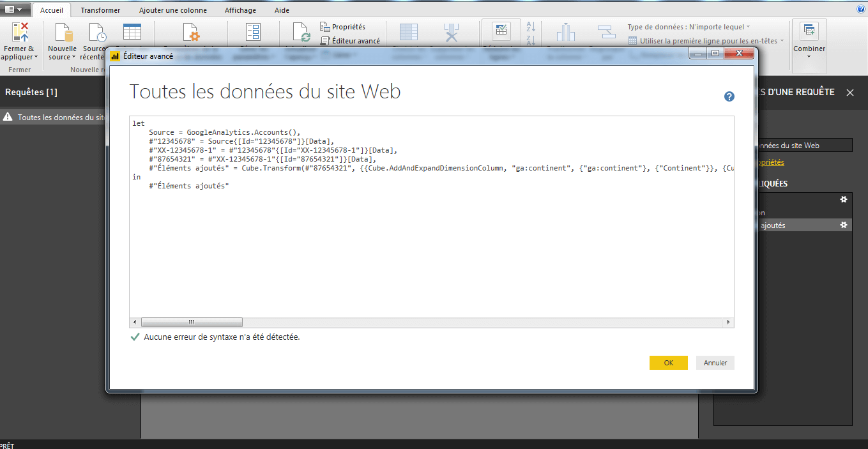Click the Annuler button
The image size is (868, 449).
(715, 363)
